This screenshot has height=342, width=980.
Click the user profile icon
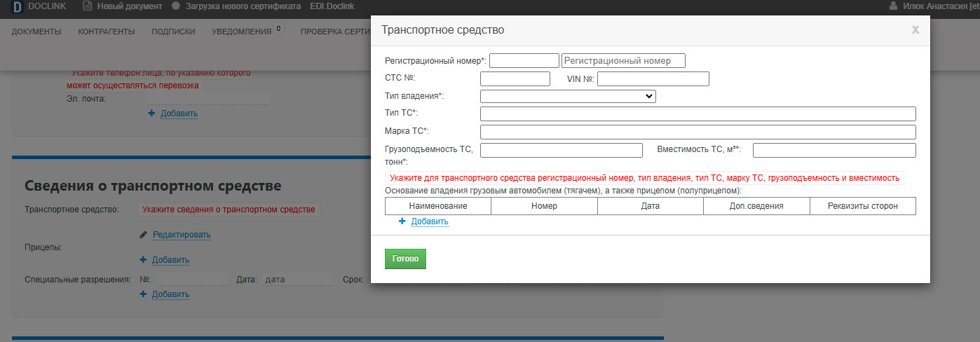pyautogui.click(x=893, y=6)
